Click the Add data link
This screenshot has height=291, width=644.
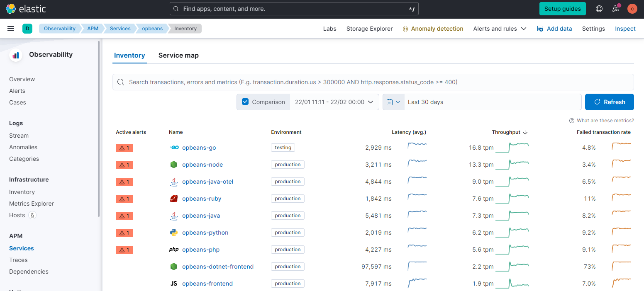pyautogui.click(x=554, y=29)
